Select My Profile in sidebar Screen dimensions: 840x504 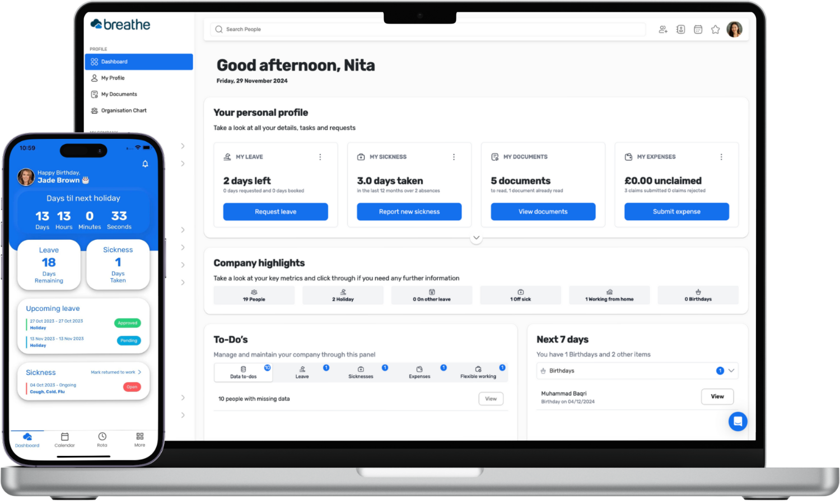[x=113, y=78]
